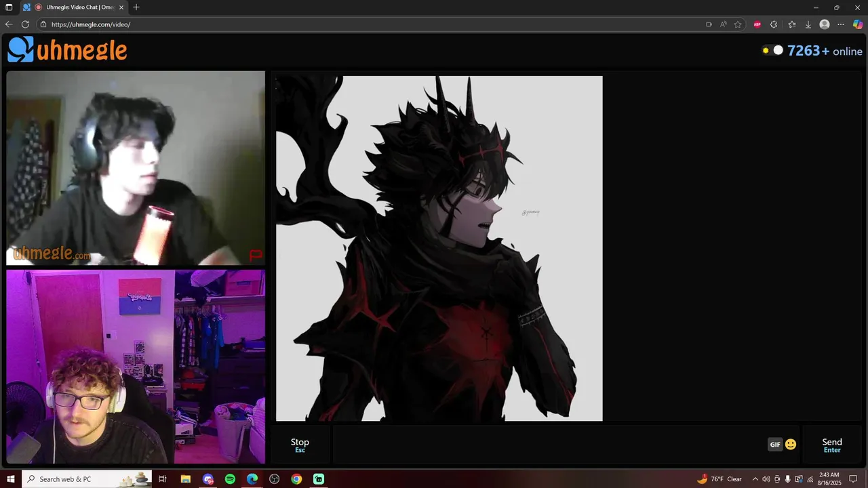The width and height of the screenshot is (868, 488).
Task: Click your own webcam video
Action: tap(136, 367)
